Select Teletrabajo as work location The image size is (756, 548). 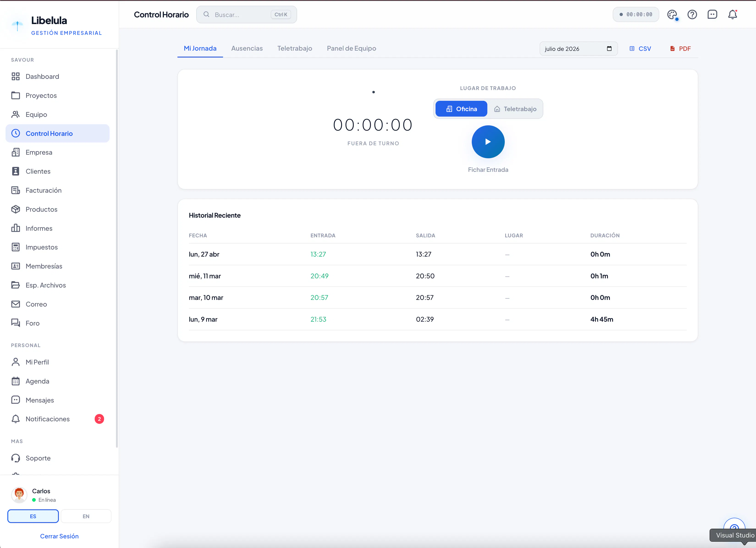515,109
